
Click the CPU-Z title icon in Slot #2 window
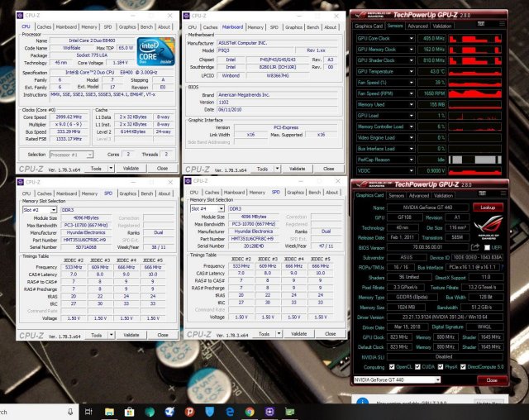[20, 182]
